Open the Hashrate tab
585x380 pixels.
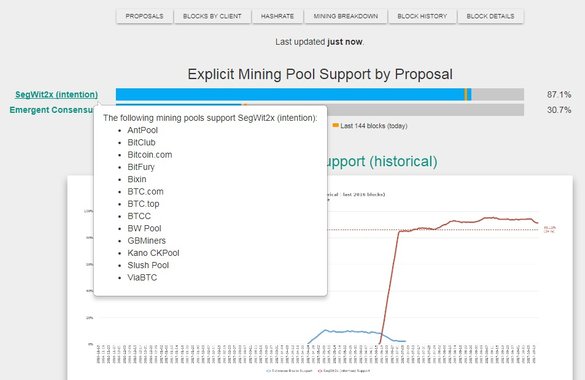[277, 16]
